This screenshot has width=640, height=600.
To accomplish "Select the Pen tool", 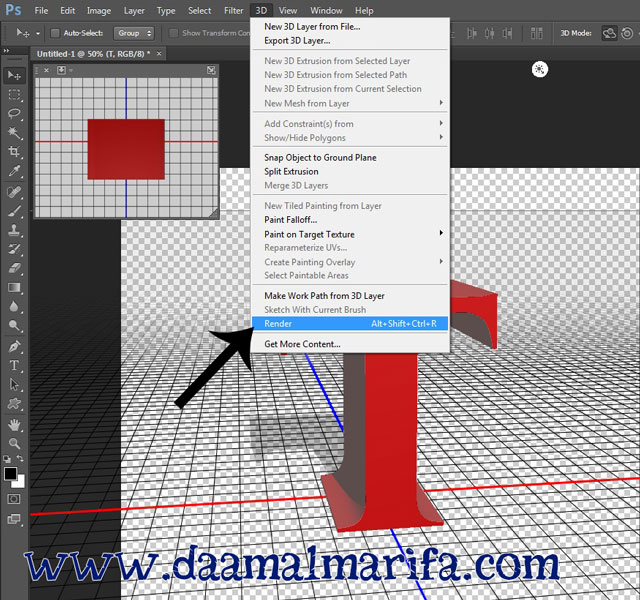I will pos(14,346).
